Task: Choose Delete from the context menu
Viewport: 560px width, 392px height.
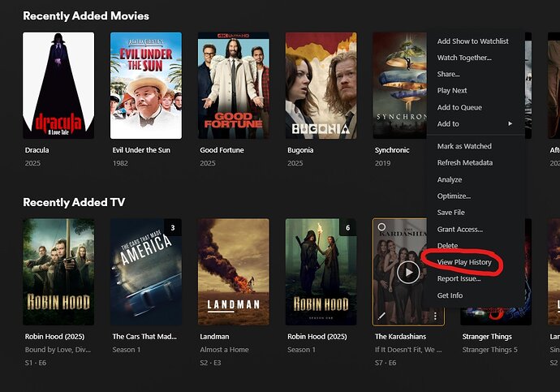Action: [447, 246]
